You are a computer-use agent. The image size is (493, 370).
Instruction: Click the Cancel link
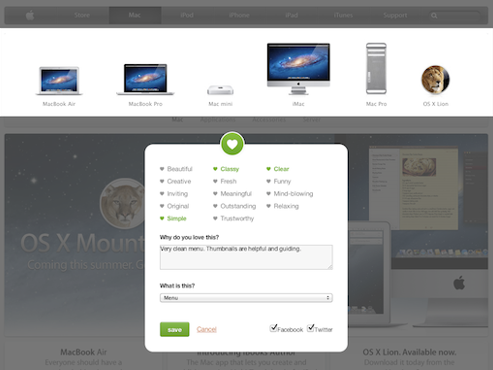click(207, 329)
